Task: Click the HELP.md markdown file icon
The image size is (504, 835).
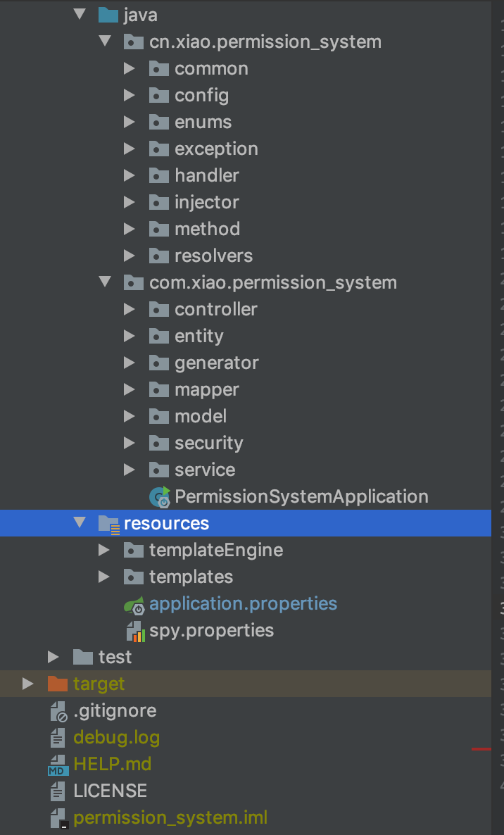Action: [x=58, y=765]
